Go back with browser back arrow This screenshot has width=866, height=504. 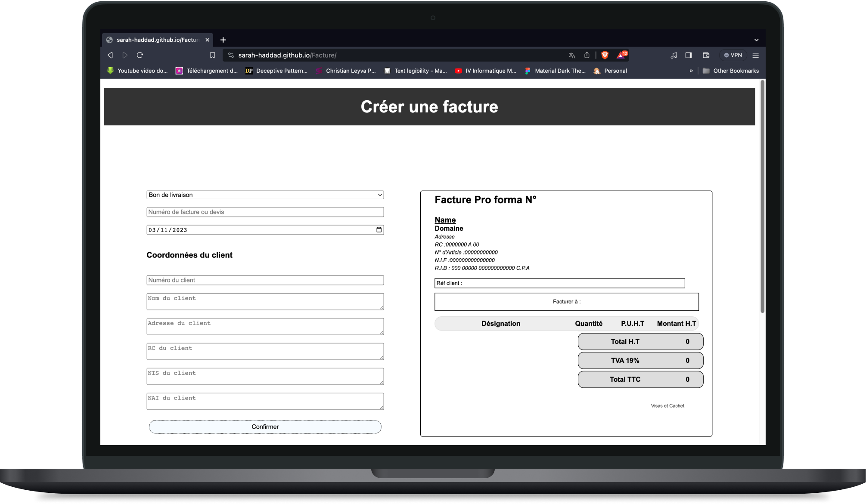[x=110, y=55]
